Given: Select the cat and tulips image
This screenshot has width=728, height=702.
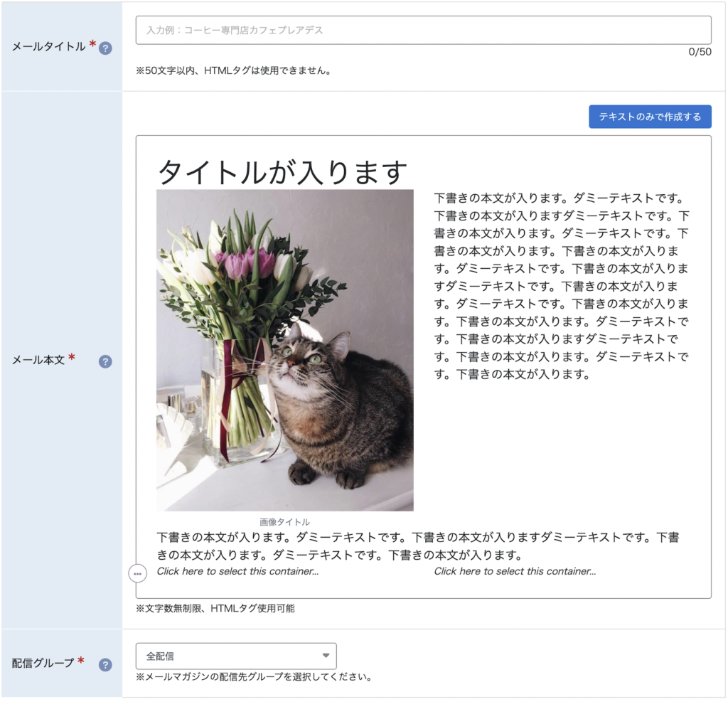Looking at the screenshot, I should point(285,351).
